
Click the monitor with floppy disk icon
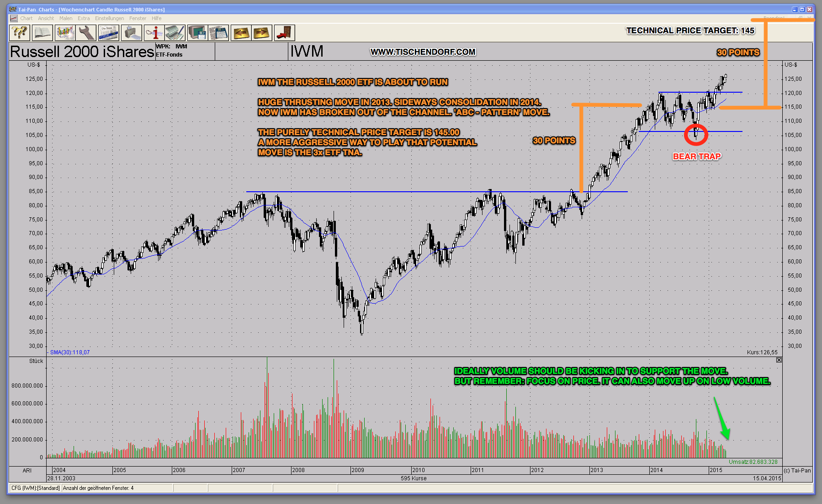[197, 33]
